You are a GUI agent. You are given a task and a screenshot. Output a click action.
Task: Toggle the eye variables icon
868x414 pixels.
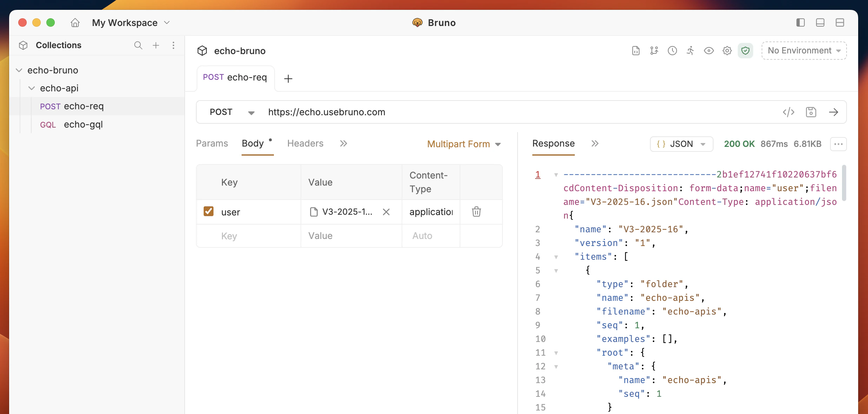[709, 51]
